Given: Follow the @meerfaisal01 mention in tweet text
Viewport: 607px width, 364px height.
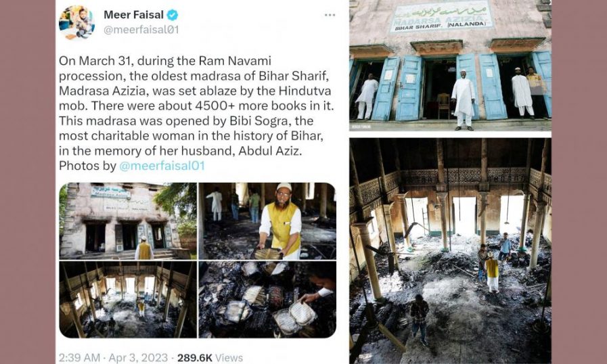Looking at the screenshot, I should click(x=162, y=166).
